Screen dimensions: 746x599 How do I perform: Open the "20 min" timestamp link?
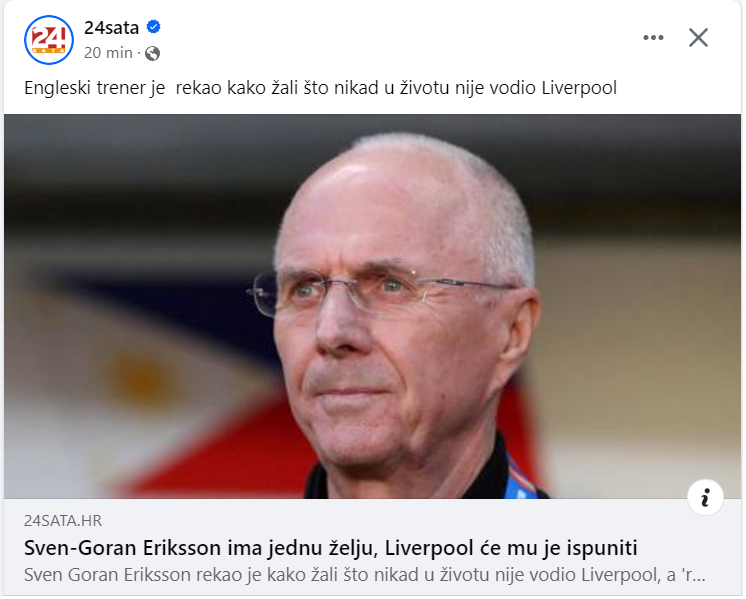pyautogui.click(x=108, y=53)
